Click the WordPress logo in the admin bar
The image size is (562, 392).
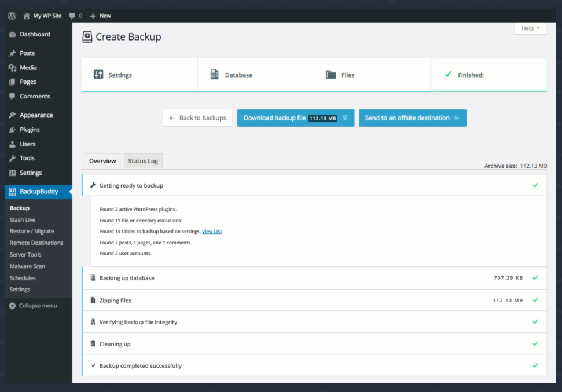tap(11, 16)
